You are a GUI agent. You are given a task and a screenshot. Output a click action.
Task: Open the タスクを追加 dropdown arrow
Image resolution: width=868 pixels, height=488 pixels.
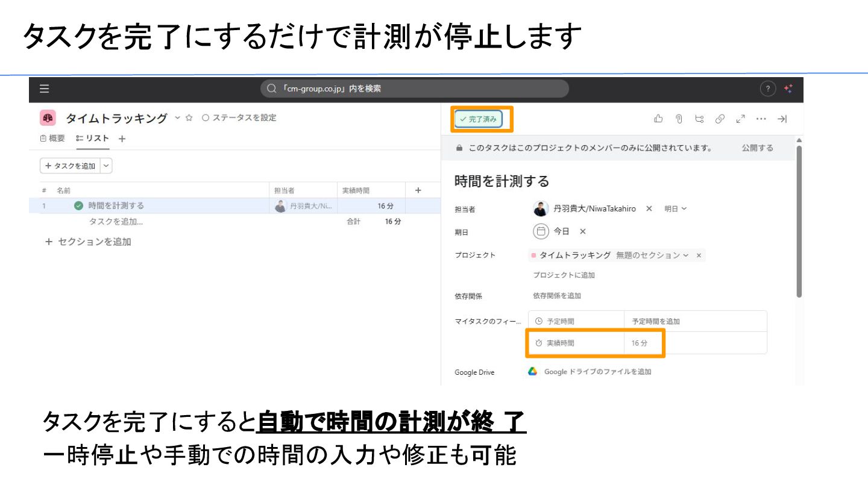(x=106, y=166)
